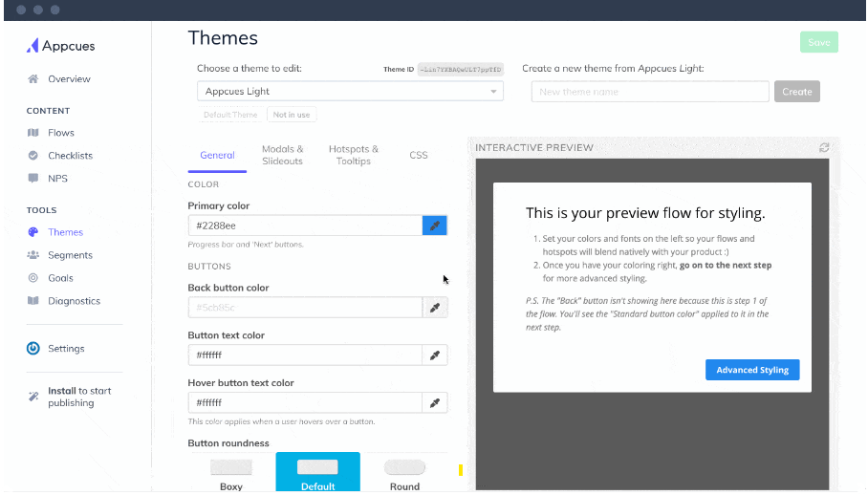Click the NPS speech bubble icon

pyautogui.click(x=33, y=178)
